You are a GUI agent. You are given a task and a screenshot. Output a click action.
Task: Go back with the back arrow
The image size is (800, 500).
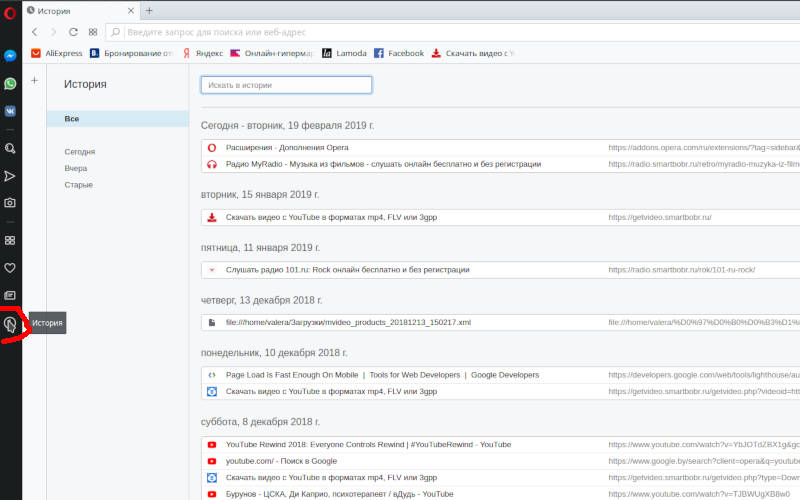[34, 32]
